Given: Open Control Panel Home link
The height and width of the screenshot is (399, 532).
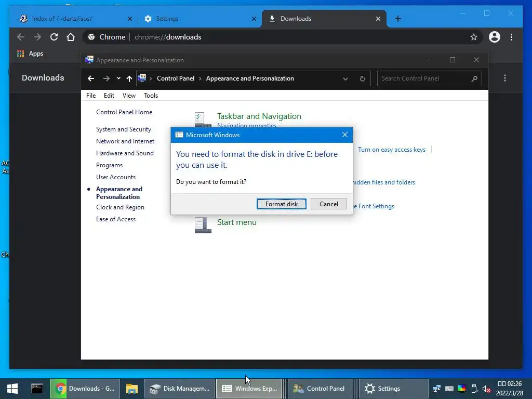Looking at the screenshot, I should click(124, 112).
